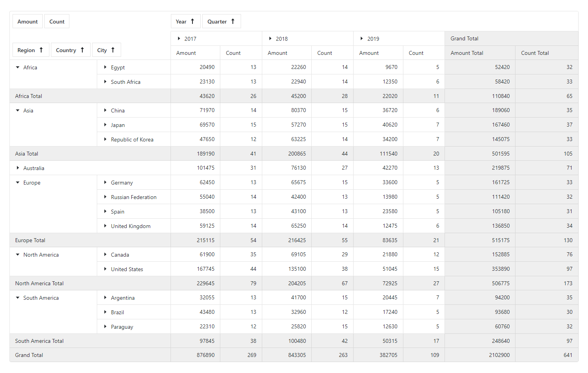
Task: Collapse the Asia region row
Action: (x=18, y=110)
